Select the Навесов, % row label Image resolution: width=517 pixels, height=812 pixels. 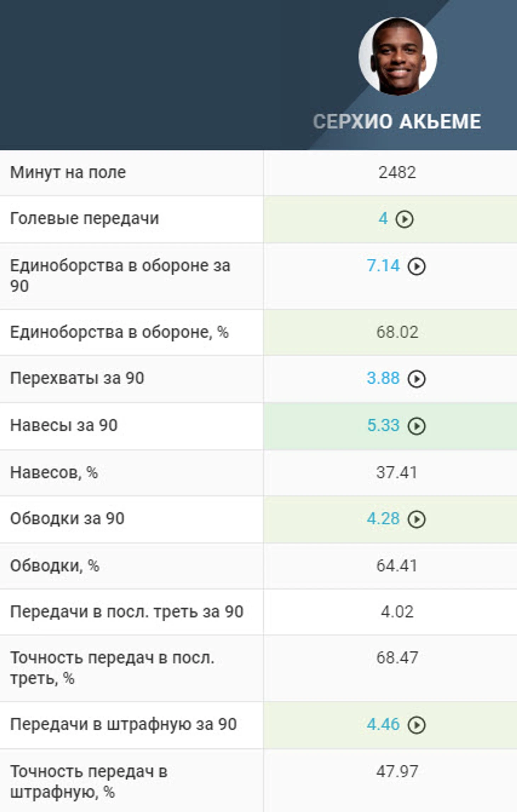click(54, 473)
